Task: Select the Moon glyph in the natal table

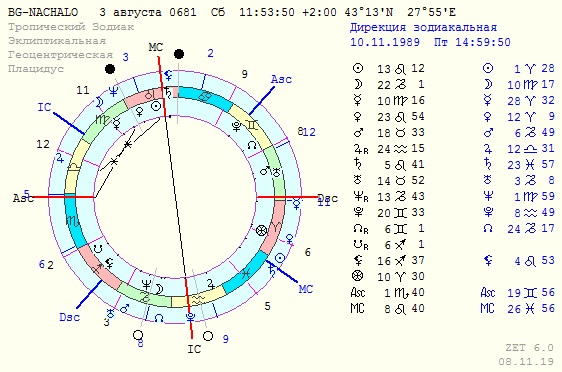Action: [358, 84]
